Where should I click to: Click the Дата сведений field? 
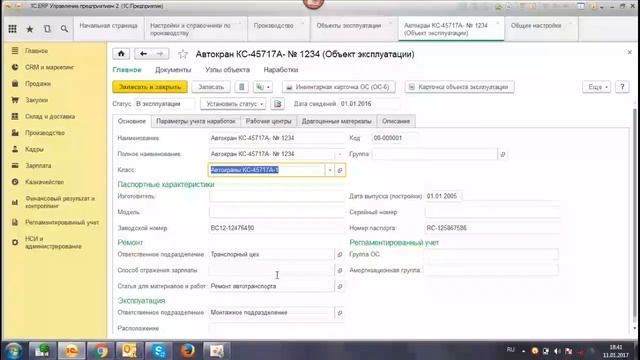369,104
